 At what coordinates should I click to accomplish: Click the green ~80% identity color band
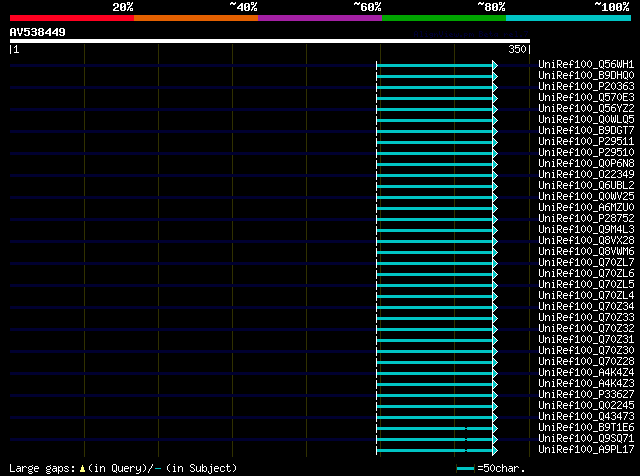tap(444, 18)
